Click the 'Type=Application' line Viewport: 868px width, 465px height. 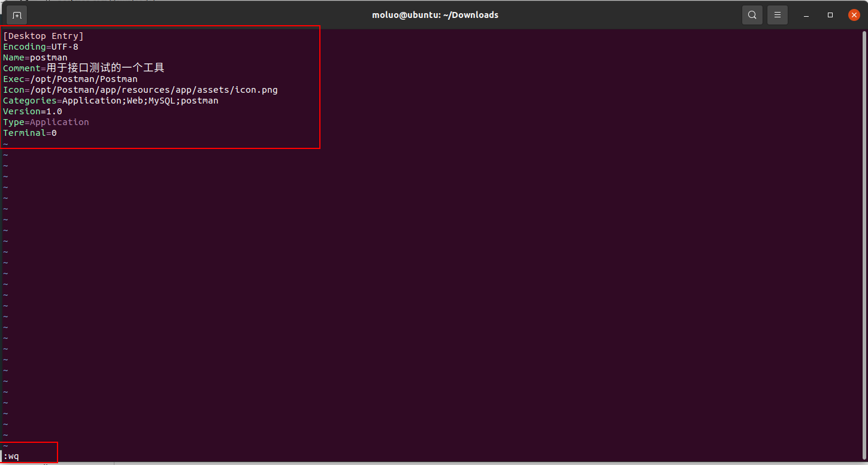point(46,122)
